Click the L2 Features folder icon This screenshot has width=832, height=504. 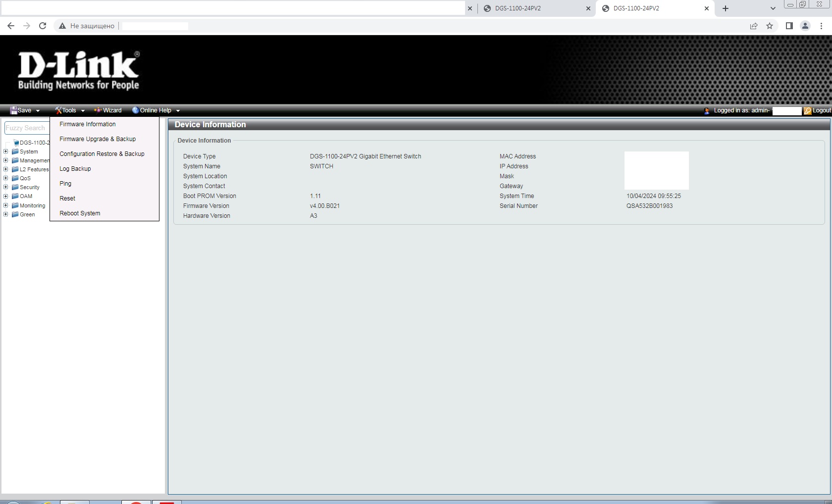pyautogui.click(x=15, y=169)
